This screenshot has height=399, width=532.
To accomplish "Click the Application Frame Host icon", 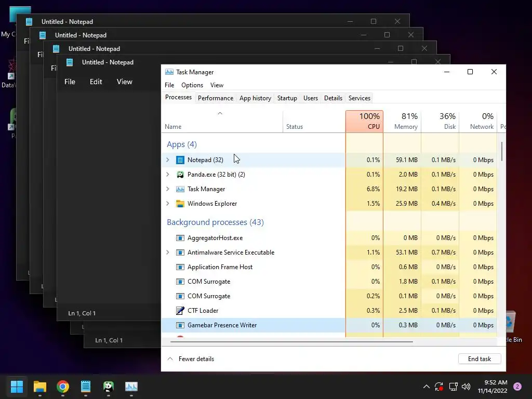I will point(180,267).
